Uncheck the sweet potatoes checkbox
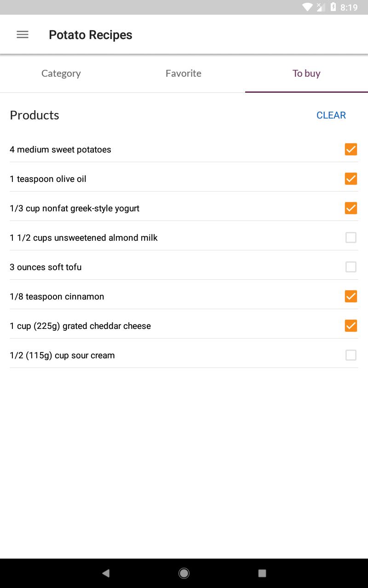The width and height of the screenshot is (368, 588). tap(351, 149)
